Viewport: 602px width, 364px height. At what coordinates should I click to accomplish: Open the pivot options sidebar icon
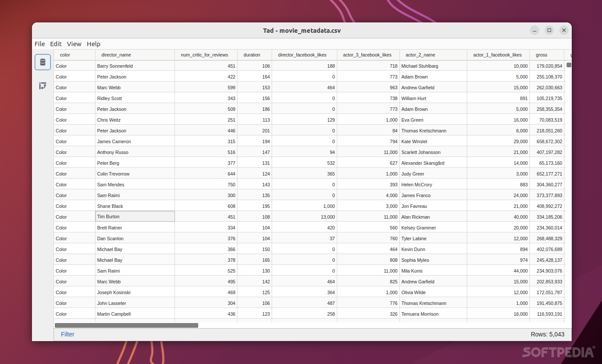pyautogui.click(x=43, y=86)
